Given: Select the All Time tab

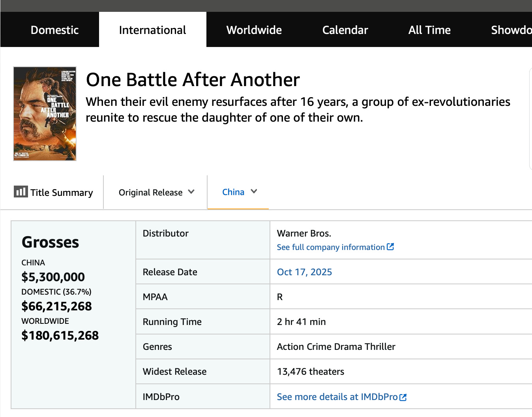Looking at the screenshot, I should (x=429, y=30).
